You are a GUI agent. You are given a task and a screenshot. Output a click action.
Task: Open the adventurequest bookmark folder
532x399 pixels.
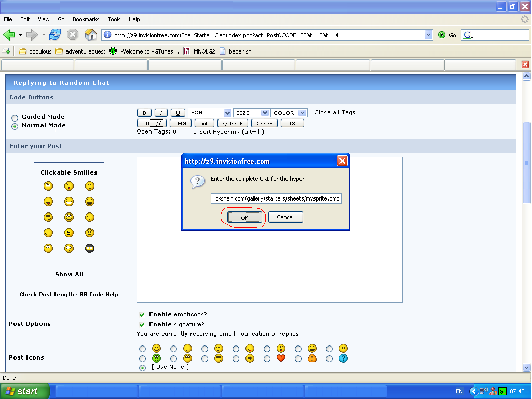pyautogui.click(x=80, y=51)
